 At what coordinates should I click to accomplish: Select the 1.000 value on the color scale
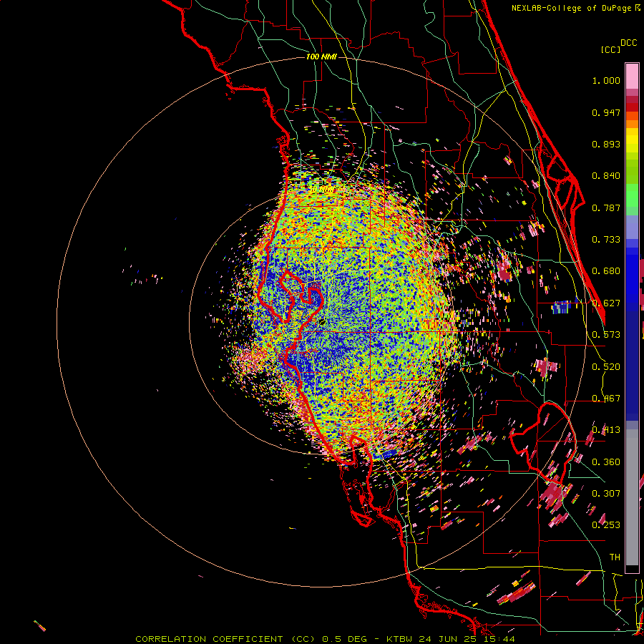point(606,80)
